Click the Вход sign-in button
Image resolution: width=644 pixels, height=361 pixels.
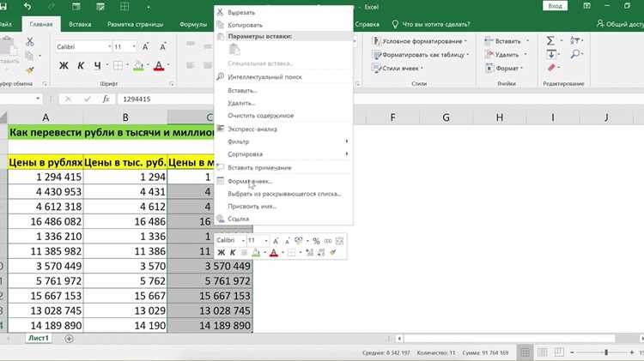pos(555,6)
